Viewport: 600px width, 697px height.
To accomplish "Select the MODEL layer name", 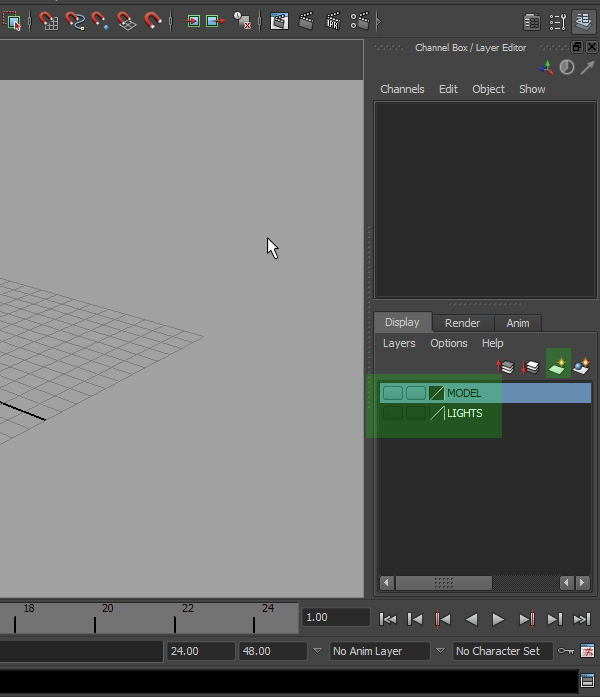I will pyautogui.click(x=464, y=393).
